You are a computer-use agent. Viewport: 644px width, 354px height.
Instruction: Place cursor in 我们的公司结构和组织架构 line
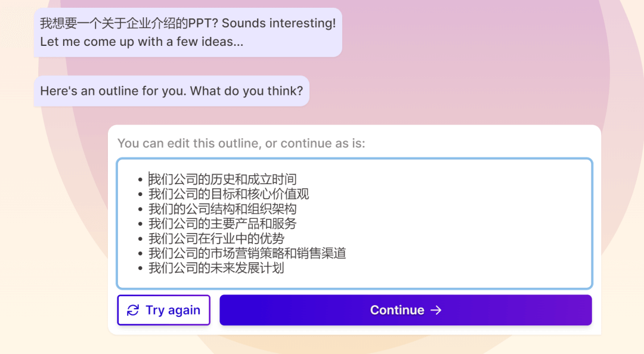pos(222,209)
